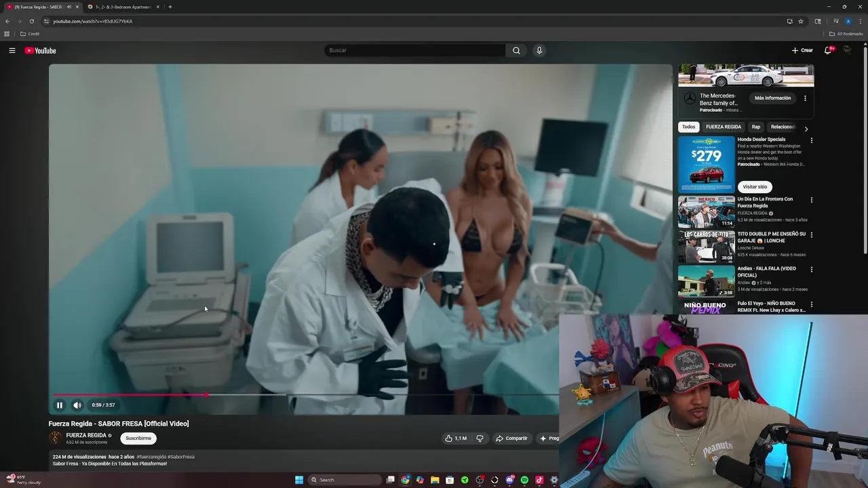Click the #SaborFresa hashtag
The image size is (868, 488).
(x=181, y=457)
